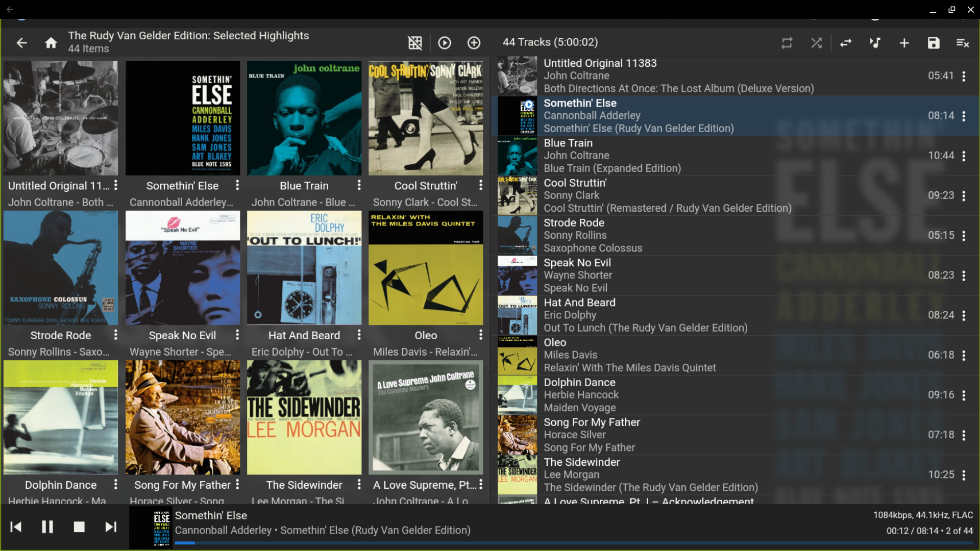The height and width of the screenshot is (551, 980).
Task: Stop the playback
Action: coord(79,527)
